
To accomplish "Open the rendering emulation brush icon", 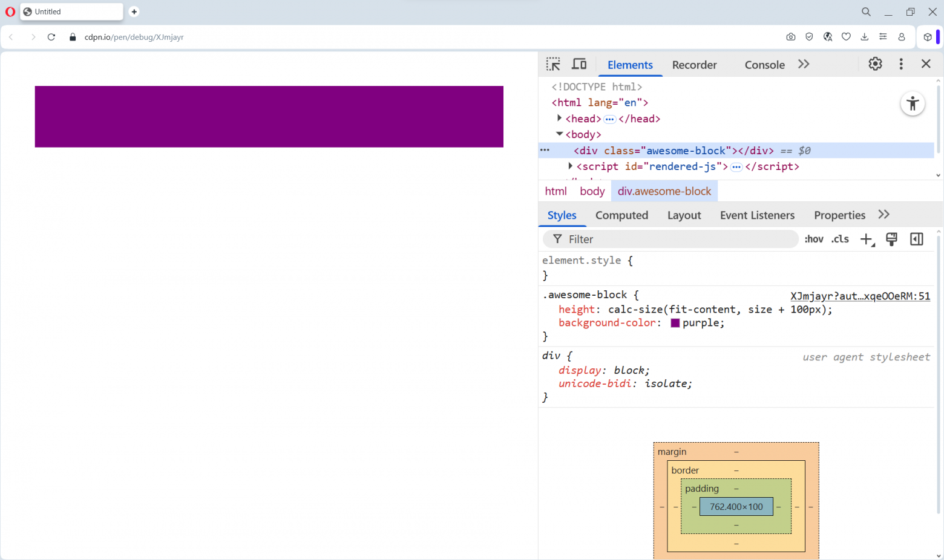I will tap(891, 239).
